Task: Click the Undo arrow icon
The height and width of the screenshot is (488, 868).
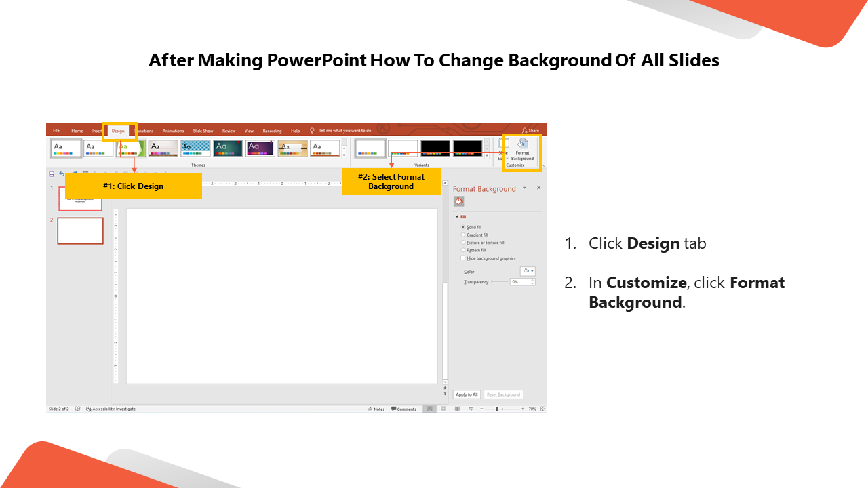Action: pos(62,174)
